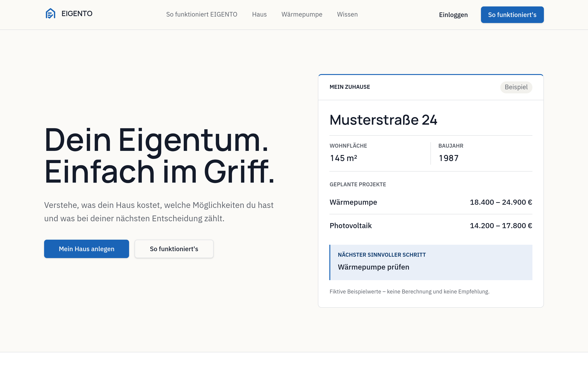Click the Einloggen link
The width and height of the screenshot is (588, 368).
coord(453,15)
